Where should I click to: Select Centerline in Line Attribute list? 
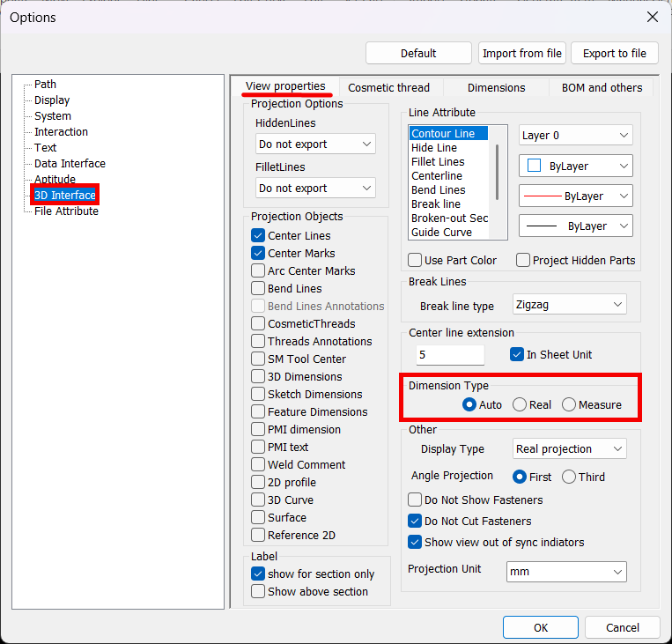pyautogui.click(x=437, y=176)
